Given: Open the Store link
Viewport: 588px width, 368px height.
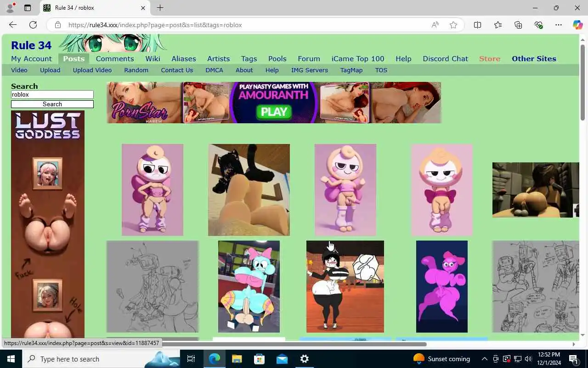Looking at the screenshot, I should pyautogui.click(x=490, y=58).
